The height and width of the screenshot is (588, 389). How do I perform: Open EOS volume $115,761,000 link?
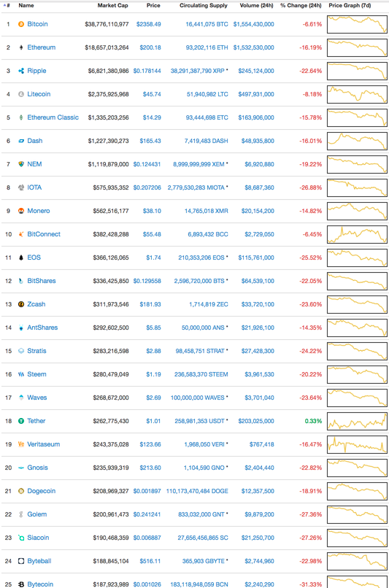[256, 258]
